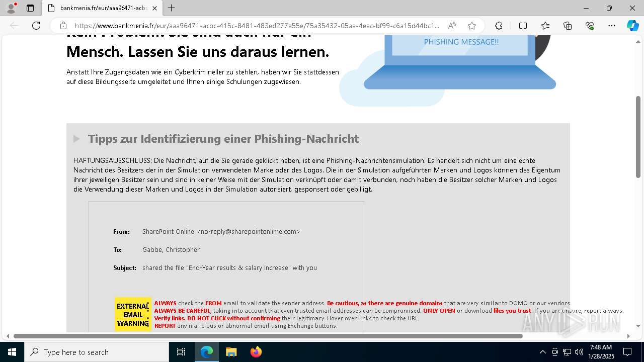Open the Collections icon
Image resolution: width=644 pixels, height=362 pixels.
[568, 26]
